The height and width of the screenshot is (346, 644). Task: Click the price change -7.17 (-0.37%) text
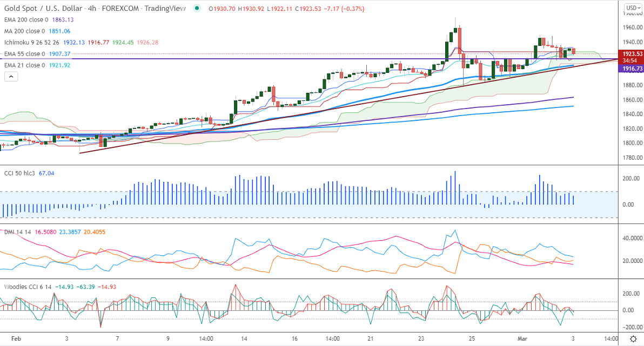[x=344, y=9]
